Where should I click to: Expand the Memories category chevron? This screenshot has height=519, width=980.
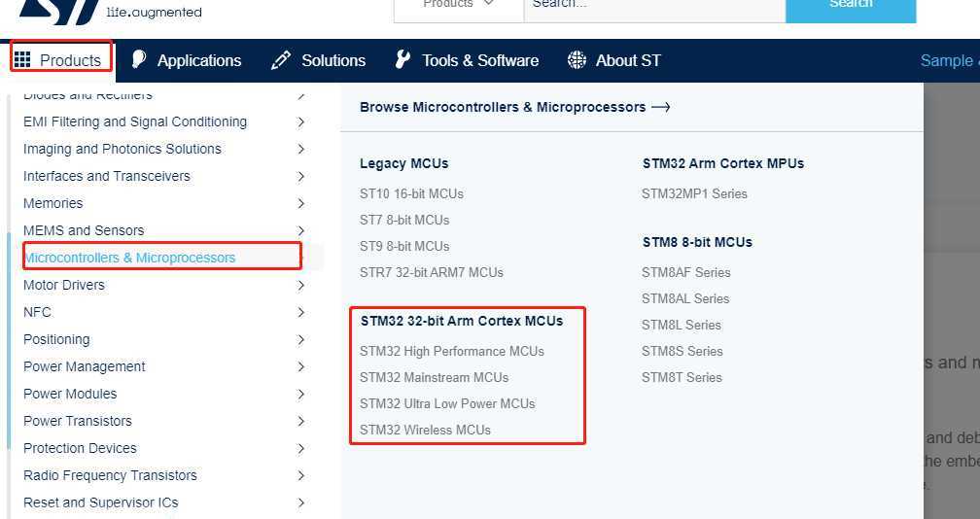pos(301,203)
